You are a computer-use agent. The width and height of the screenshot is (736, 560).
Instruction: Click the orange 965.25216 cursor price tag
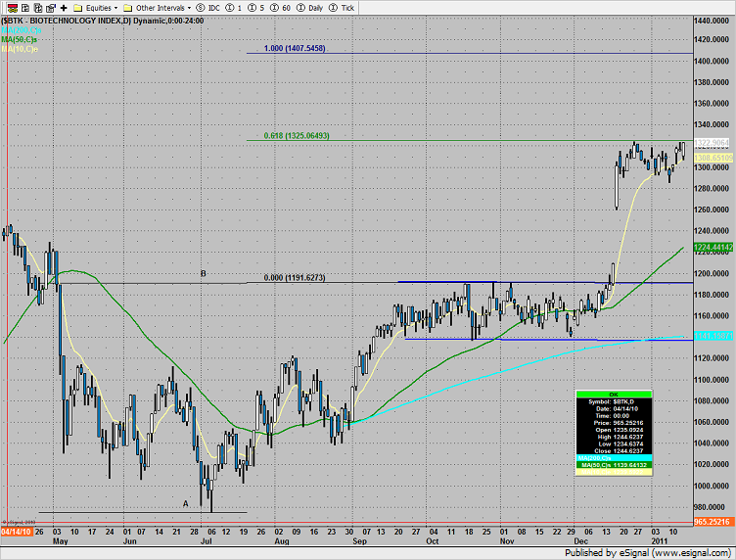coord(713,522)
